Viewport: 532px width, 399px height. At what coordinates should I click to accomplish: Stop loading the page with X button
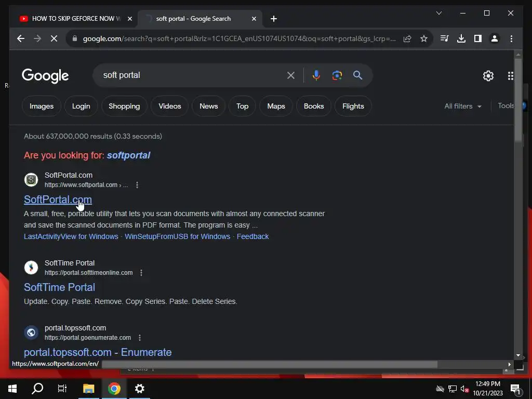pyautogui.click(x=54, y=38)
